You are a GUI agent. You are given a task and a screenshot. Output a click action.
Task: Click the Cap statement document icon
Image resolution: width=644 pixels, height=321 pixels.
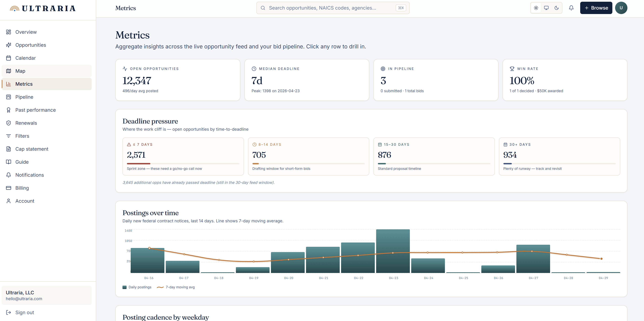point(9,149)
